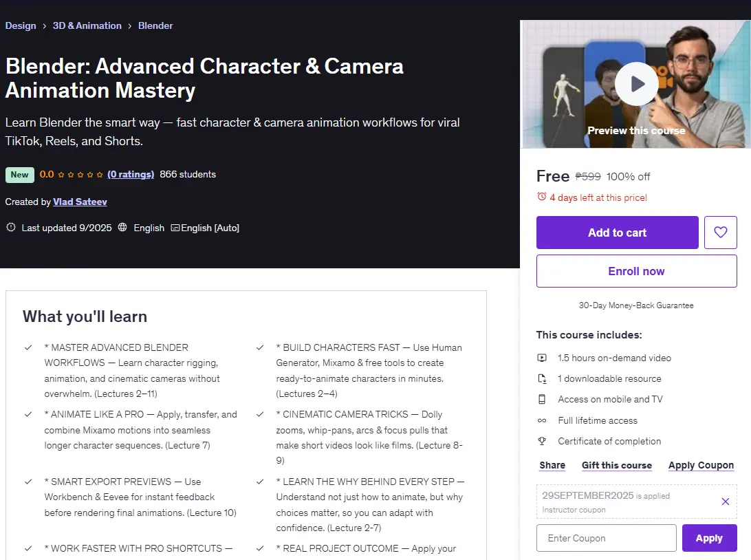This screenshot has width=751, height=560.
Task: Click checkmark beside MASTER ADVANCED BLENDER WORKFLOWS
Action: [x=28, y=348]
